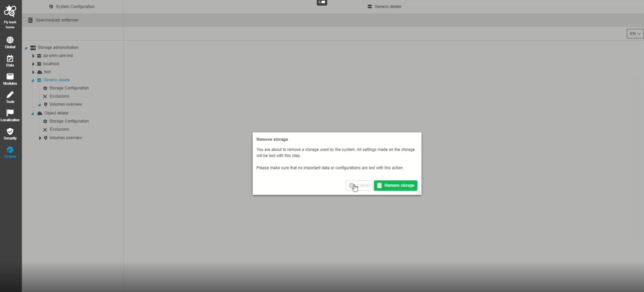Select Generic-delete in the storage tree
Screen dimensions: 644x292
coord(57,80)
